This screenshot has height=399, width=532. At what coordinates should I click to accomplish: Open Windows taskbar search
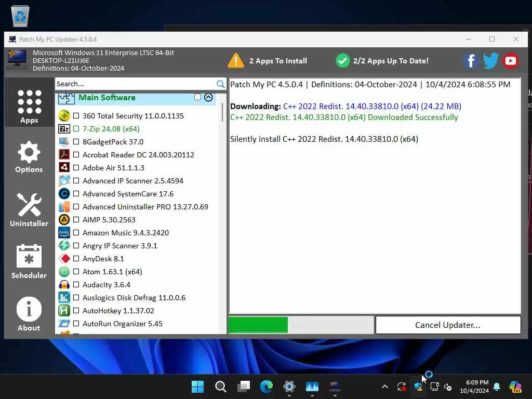coord(220,387)
